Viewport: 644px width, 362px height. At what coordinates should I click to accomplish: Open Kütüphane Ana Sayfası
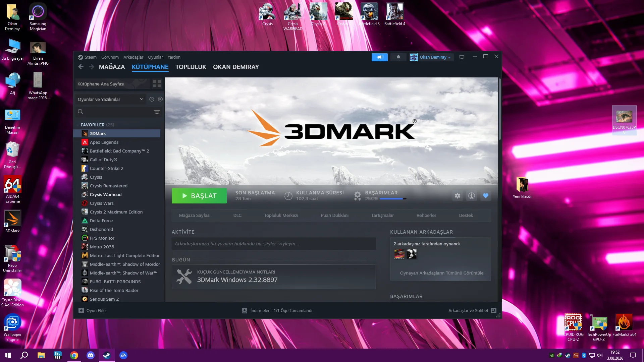tap(112, 84)
